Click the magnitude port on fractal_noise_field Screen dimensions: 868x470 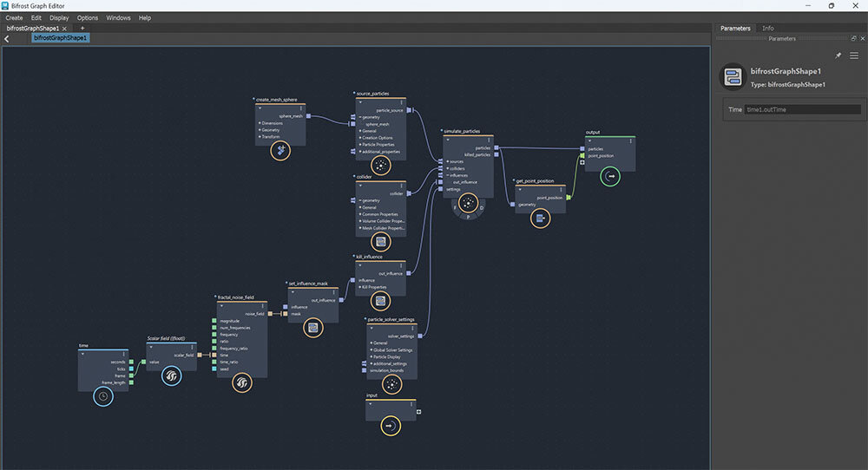coord(214,321)
